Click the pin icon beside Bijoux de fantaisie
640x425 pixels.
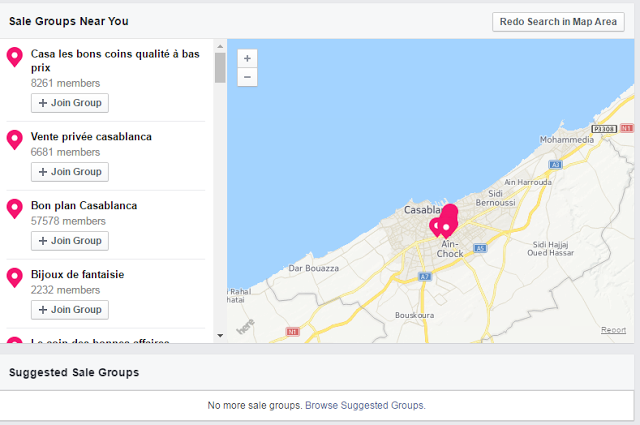click(x=15, y=278)
